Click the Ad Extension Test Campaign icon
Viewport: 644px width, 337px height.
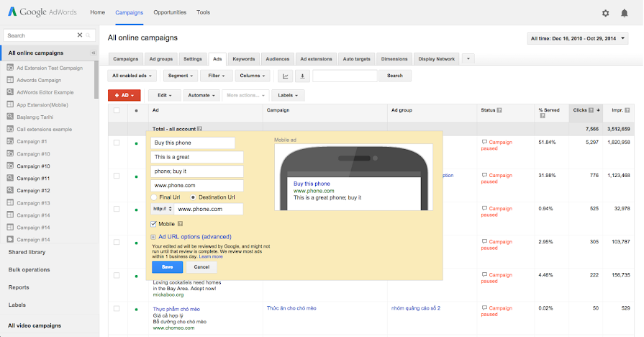point(10,68)
